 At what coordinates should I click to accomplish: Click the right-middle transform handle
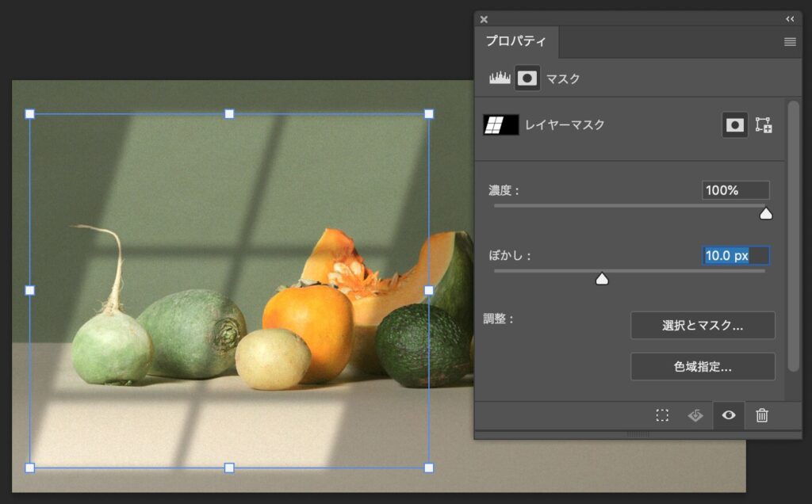pyautogui.click(x=429, y=291)
